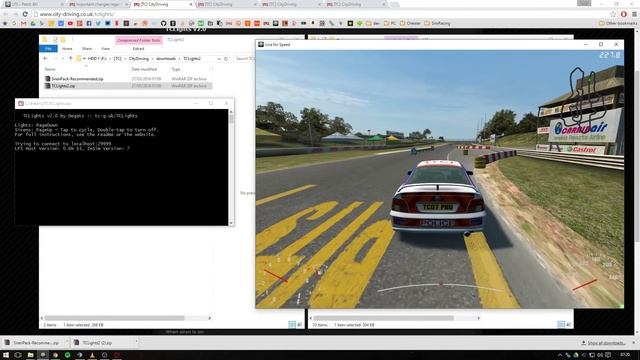Bookmark this page with the star icon
Image resolution: width=640 pixels, height=360 pixels.
point(613,14)
